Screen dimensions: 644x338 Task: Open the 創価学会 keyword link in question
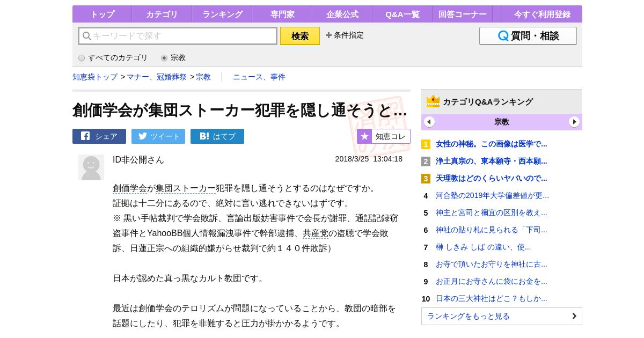(x=130, y=188)
